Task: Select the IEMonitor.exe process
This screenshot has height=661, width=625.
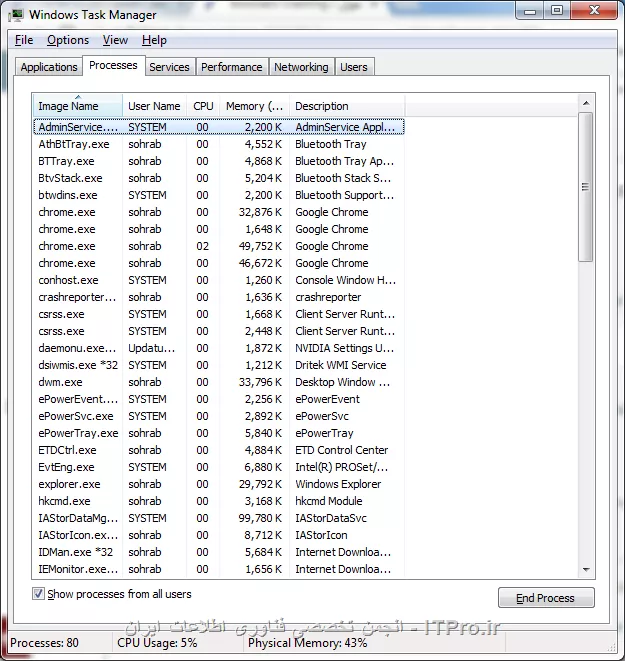Action: click(219, 569)
